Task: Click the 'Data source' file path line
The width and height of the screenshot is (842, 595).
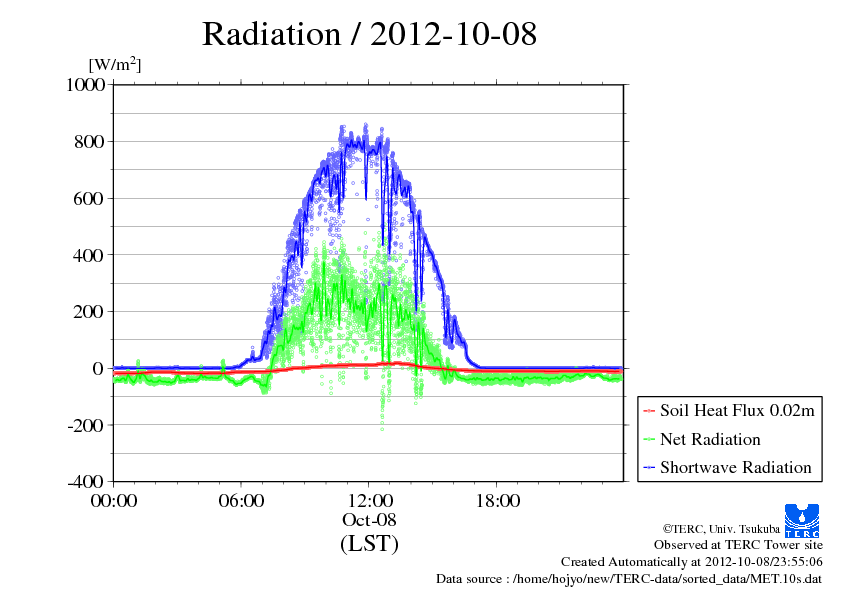Action: click(x=629, y=579)
